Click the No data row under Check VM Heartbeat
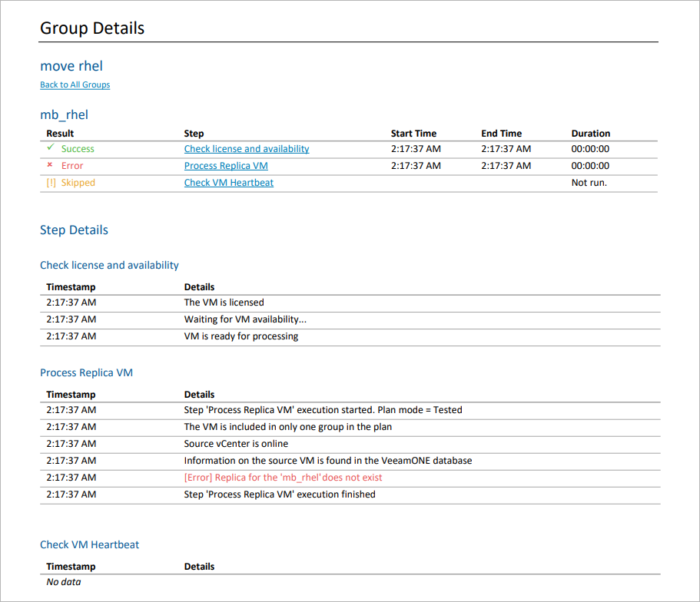700x602 pixels. tap(63, 581)
